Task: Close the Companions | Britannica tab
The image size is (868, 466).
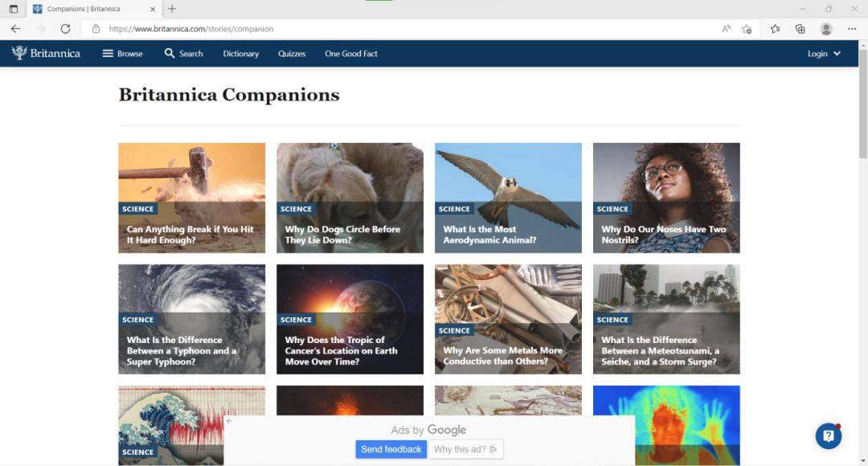Action: 153,9
